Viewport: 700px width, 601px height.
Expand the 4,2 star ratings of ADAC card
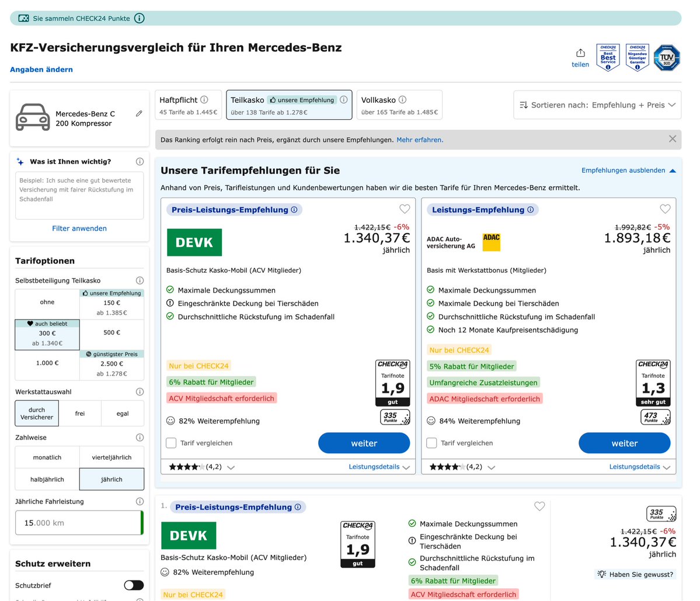462,467
